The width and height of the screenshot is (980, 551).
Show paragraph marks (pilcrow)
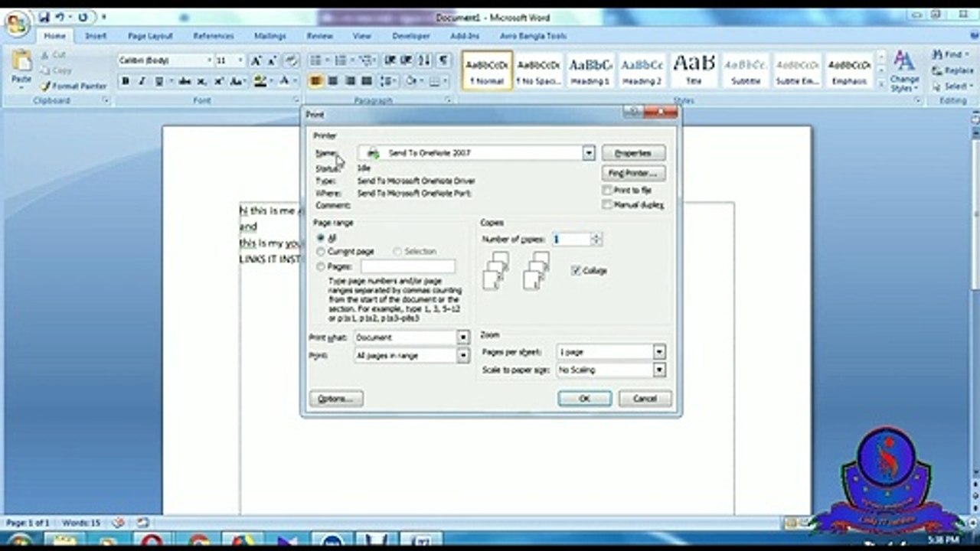444,60
